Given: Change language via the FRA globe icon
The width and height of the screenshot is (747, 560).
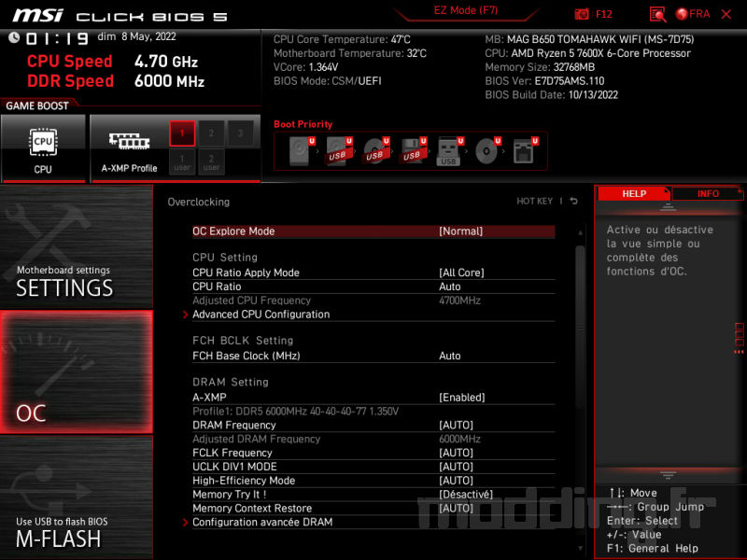Looking at the screenshot, I should tap(693, 14).
